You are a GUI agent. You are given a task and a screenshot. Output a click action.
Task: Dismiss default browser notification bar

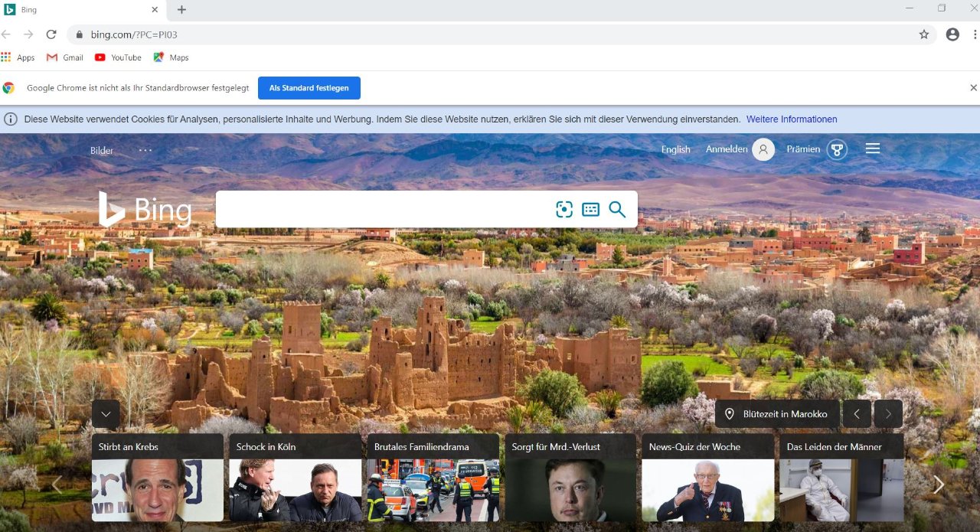[973, 88]
